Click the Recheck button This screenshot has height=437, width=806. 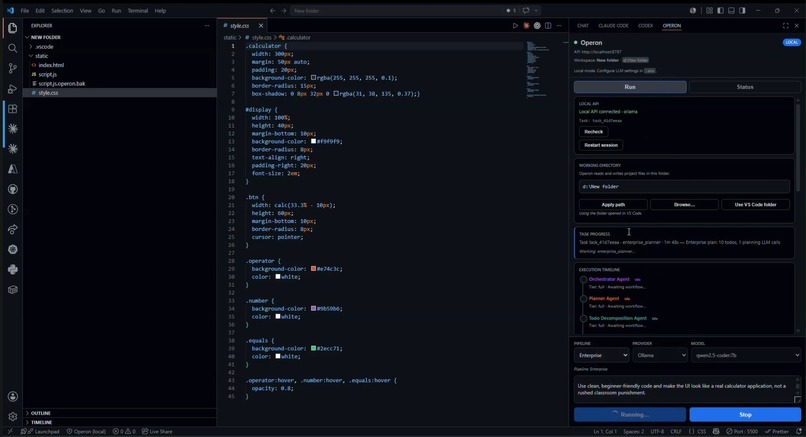coord(594,132)
